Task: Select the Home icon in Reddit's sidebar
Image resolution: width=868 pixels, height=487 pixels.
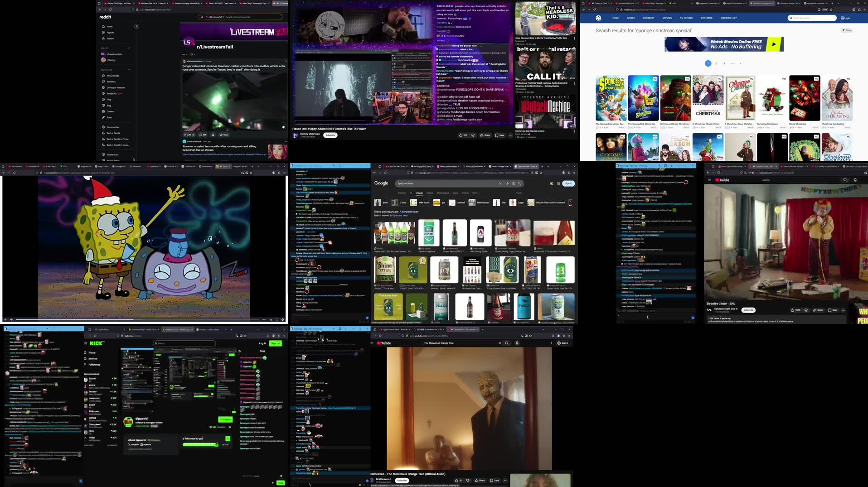Action: pyautogui.click(x=103, y=26)
